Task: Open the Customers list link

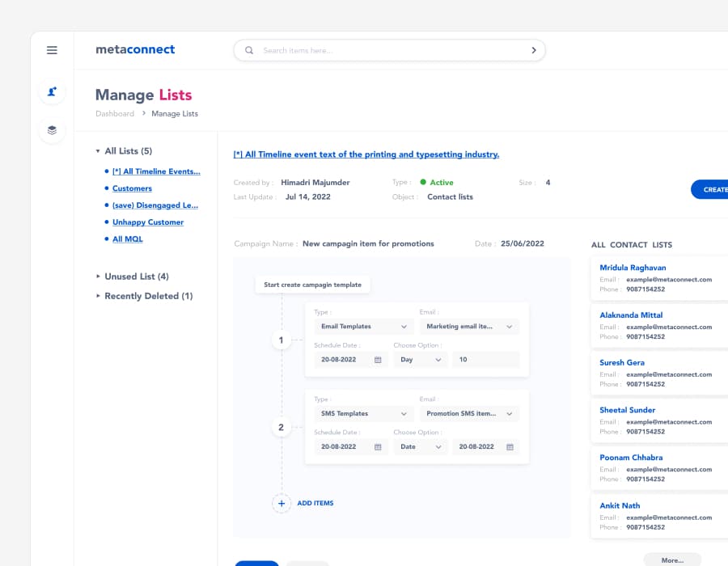Action: (133, 188)
